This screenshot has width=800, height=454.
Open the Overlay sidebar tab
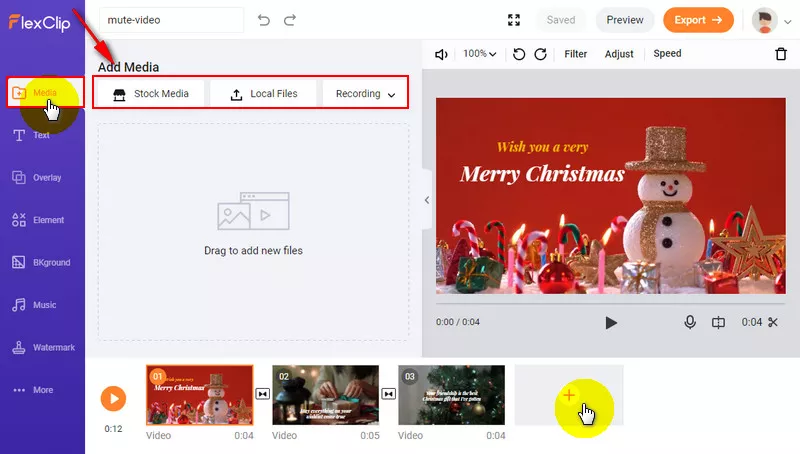pyautogui.click(x=37, y=178)
